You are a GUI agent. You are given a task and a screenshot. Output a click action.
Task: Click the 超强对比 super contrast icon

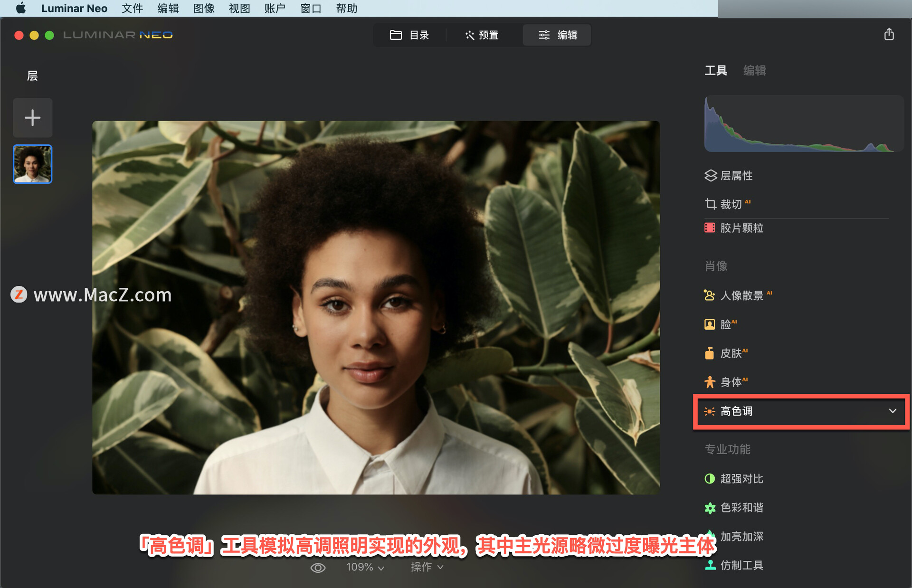tap(707, 477)
